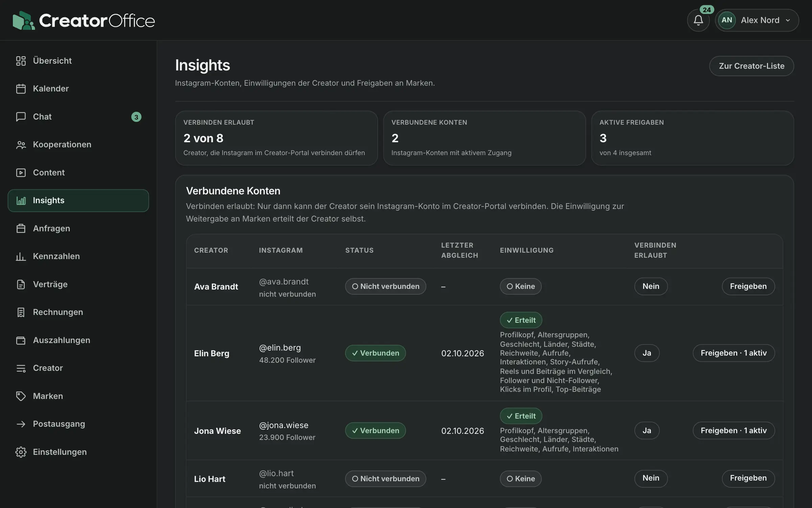This screenshot has height=508, width=812.
Task: Click the Verbinden erlaubt summary card
Action: tap(276, 138)
